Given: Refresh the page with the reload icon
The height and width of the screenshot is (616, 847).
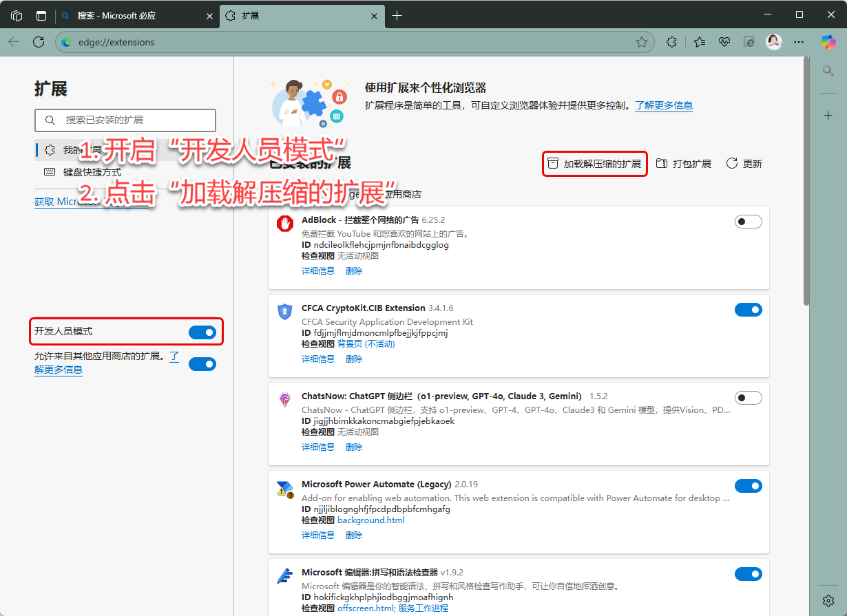Looking at the screenshot, I should tap(39, 42).
